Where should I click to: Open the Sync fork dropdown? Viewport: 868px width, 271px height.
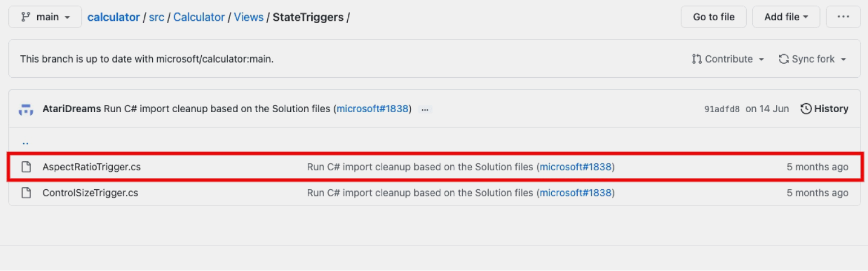[x=813, y=59]
